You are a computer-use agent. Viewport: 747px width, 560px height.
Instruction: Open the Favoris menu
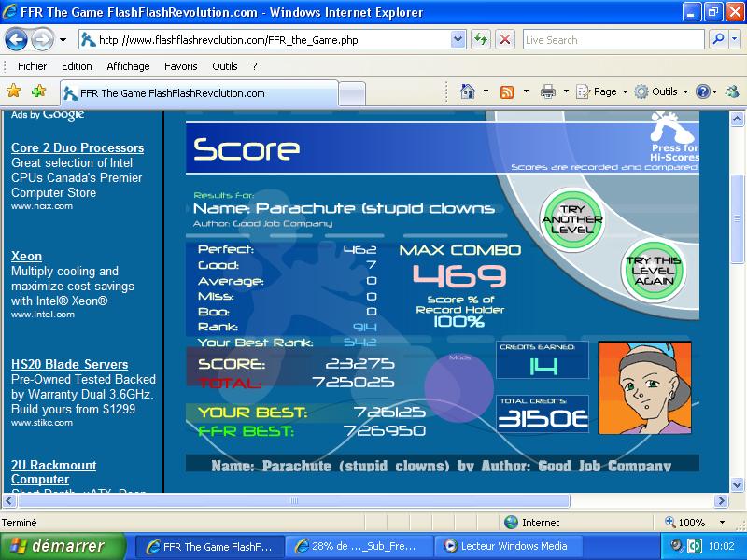pyautogui.click(x=180, y=66)
